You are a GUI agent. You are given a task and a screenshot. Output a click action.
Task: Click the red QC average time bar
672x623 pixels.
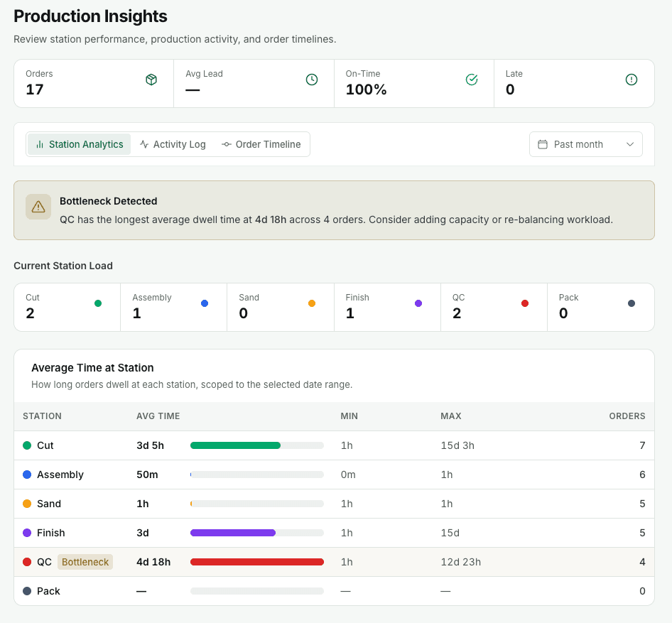pos(257,562)
